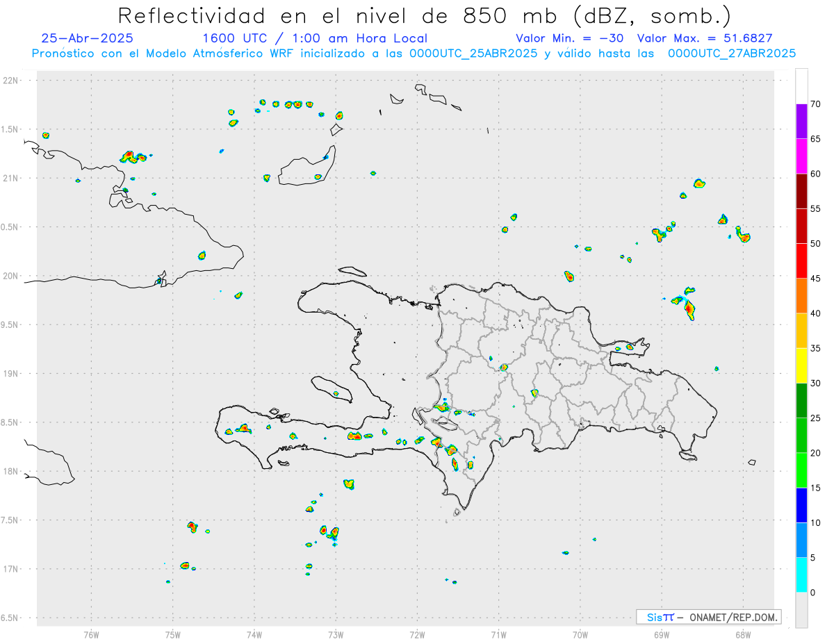The height and width of the screenshot is (644, 834).
Task: Select the legend value "10"
Action: tap(815, 522)
